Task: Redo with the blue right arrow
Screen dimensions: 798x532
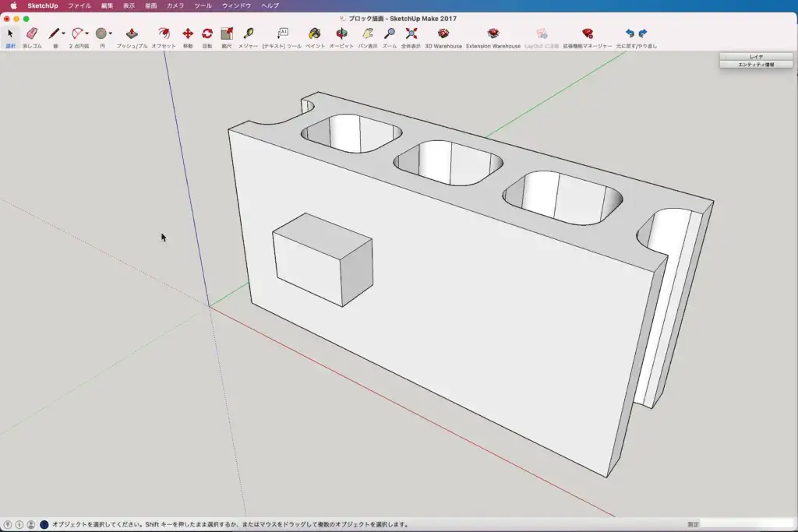Action: pyautogui.click(x=643, y=33)
